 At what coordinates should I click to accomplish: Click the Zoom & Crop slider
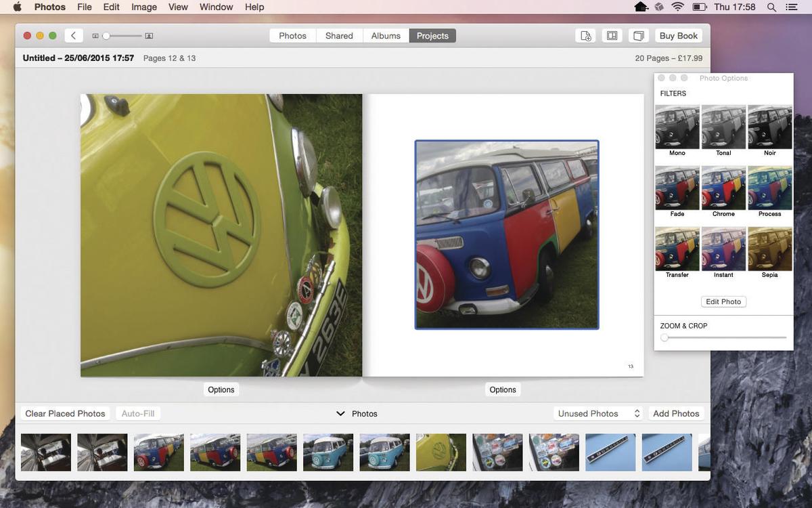click(723, 337)
